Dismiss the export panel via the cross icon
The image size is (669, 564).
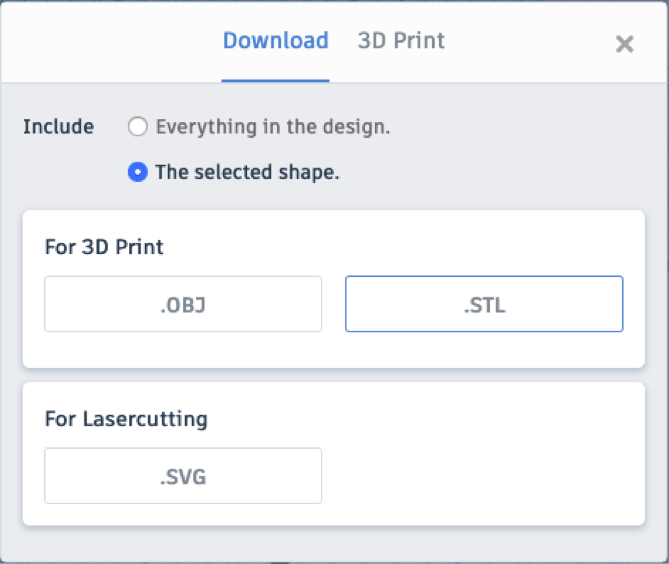coord(625,44)
